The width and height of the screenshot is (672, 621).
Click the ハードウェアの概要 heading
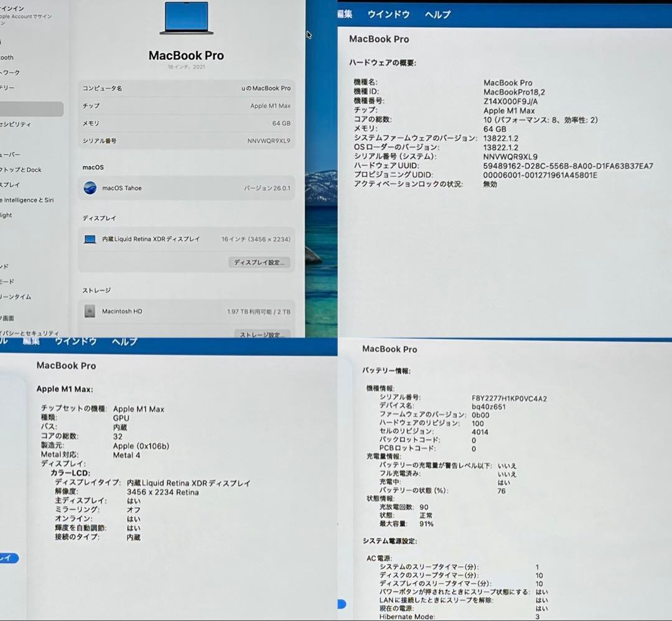[x=382, y=63]
